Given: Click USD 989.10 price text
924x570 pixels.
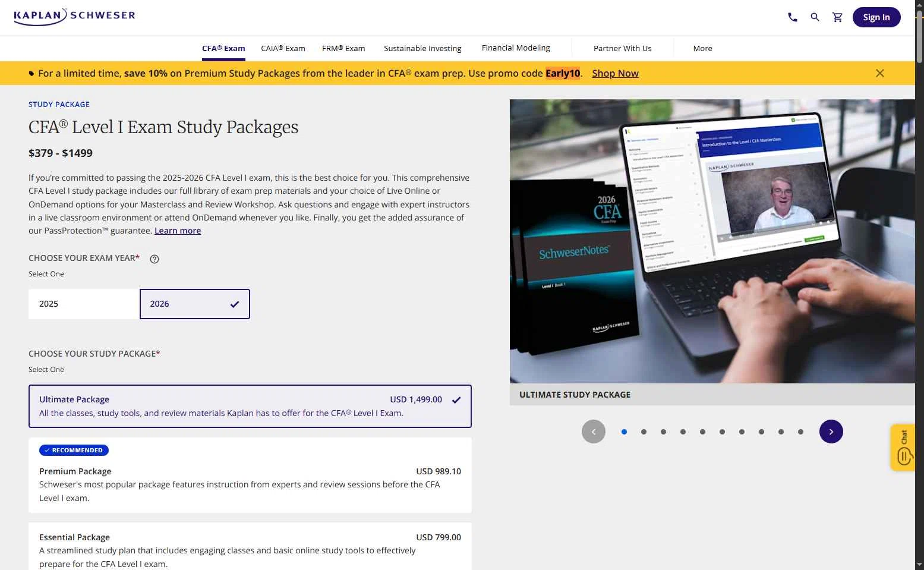Looking at the screenshot, I should coord(439,471).
